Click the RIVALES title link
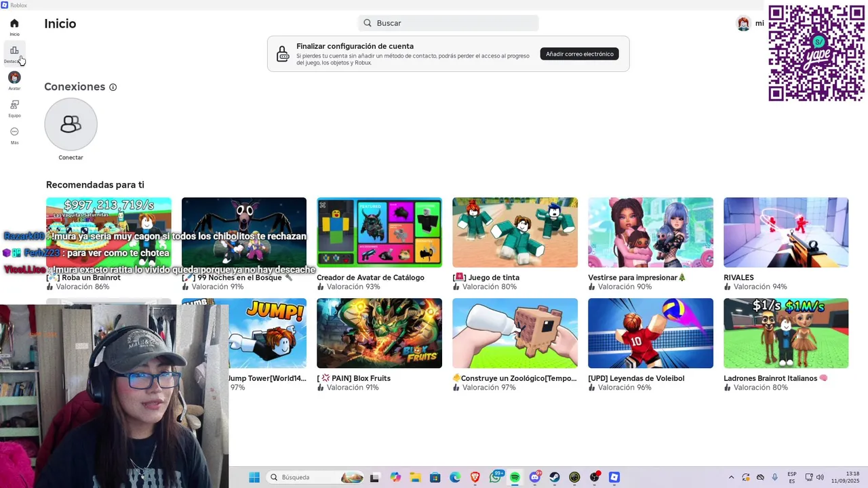The image size is (868, 488). pyautogui.click(x=738, y=278)
